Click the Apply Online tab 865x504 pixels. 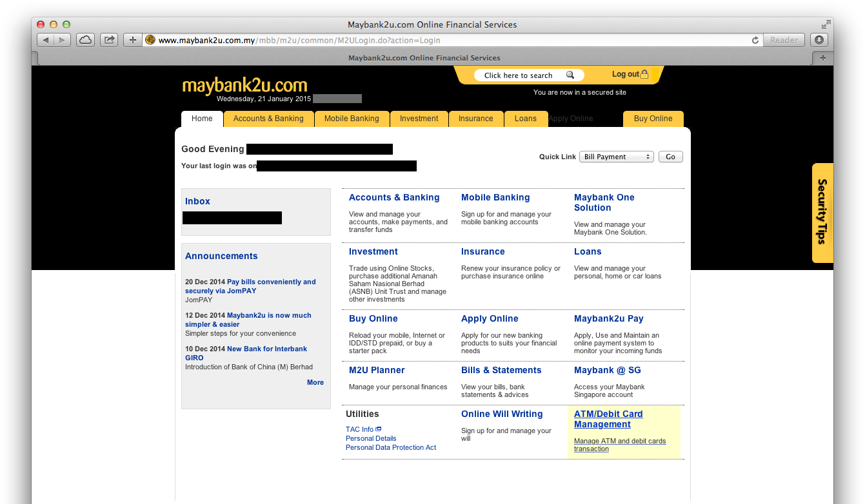click(x=570, y=119)
